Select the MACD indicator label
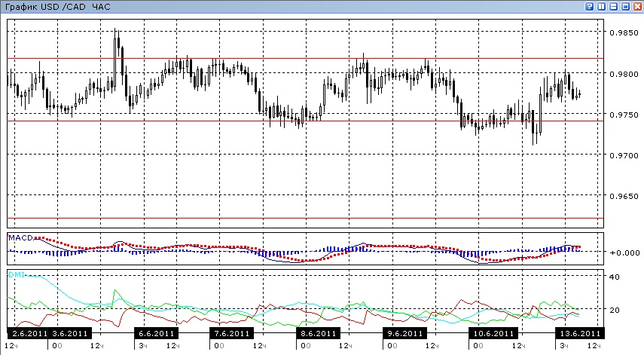 pyautogui.click(x=20, y=238)
